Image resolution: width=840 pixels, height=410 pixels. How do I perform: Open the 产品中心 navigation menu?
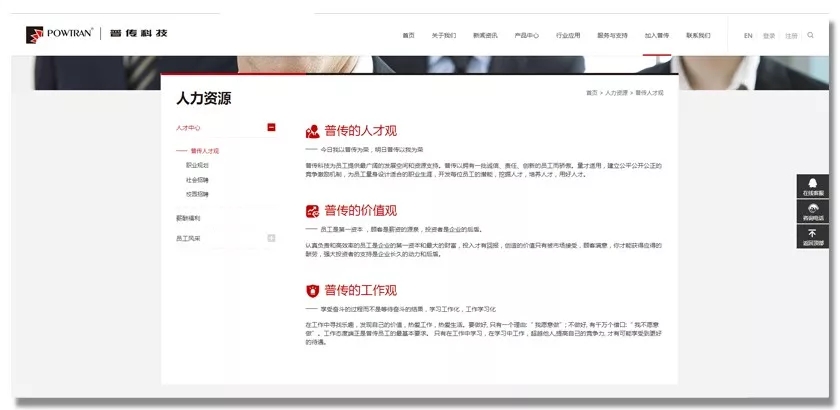click(527, 35)
